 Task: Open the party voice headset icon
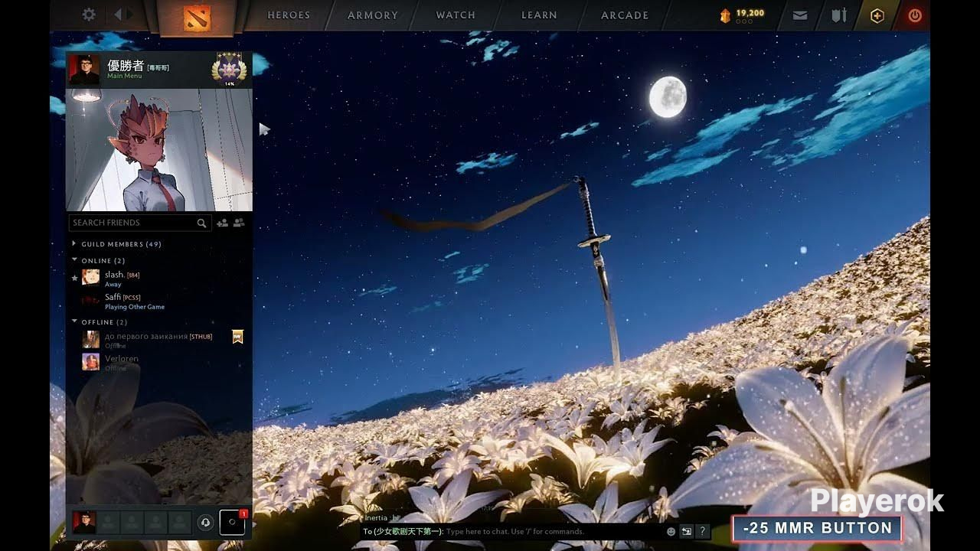click(205, 522)
